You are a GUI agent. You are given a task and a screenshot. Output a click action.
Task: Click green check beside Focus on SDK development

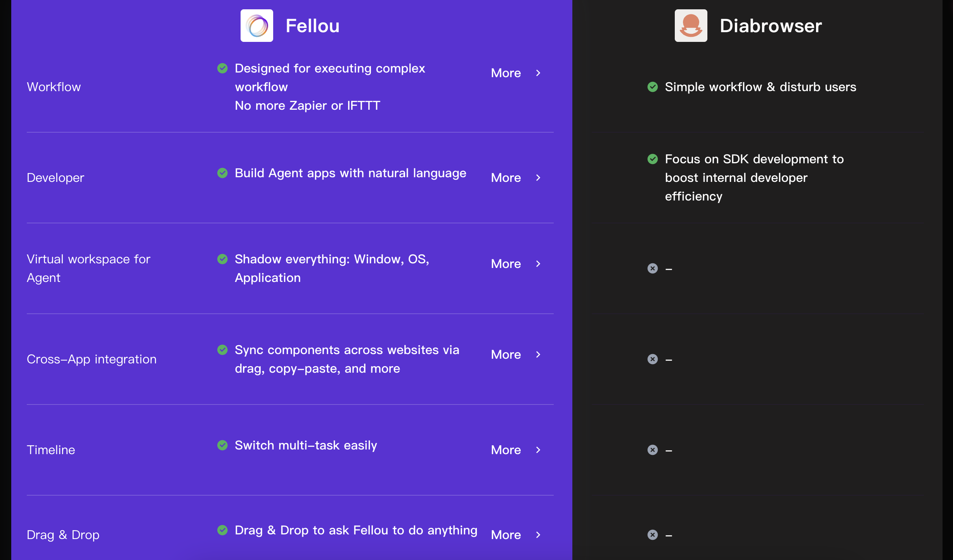(x=653, y=159)
